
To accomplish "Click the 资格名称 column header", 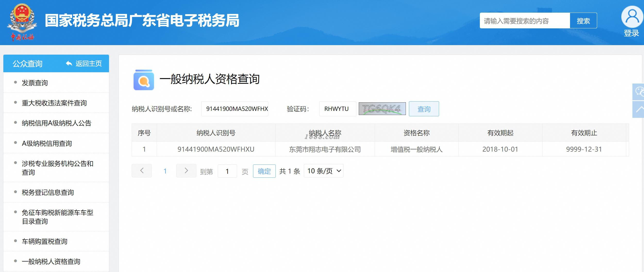I will tap(417, 133).
